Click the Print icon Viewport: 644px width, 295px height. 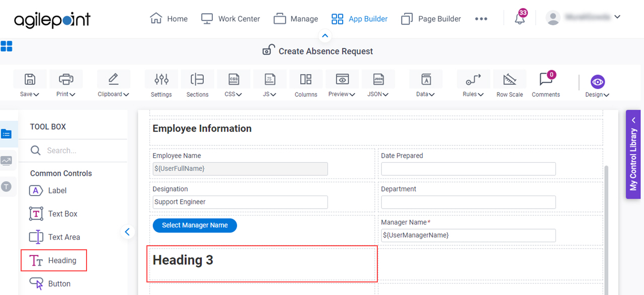tap(66, 79)
